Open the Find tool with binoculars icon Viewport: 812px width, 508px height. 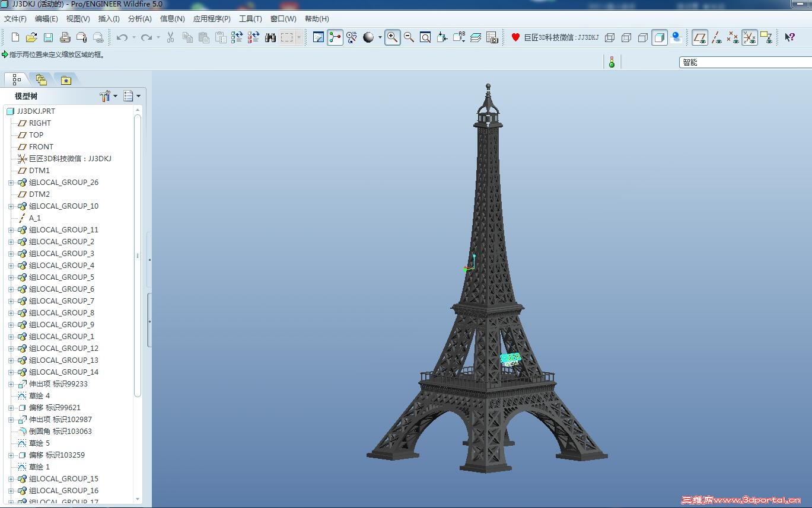270,37
